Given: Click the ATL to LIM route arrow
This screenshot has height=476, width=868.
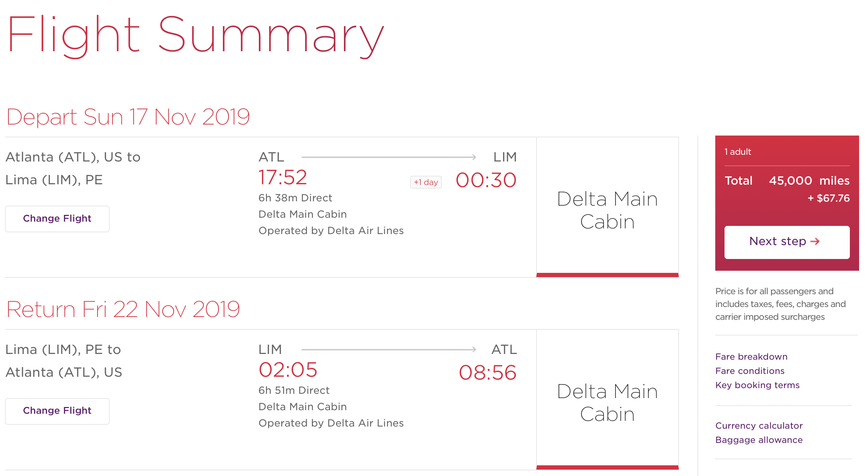Looking at the screenshot, I should pos(388,157).
